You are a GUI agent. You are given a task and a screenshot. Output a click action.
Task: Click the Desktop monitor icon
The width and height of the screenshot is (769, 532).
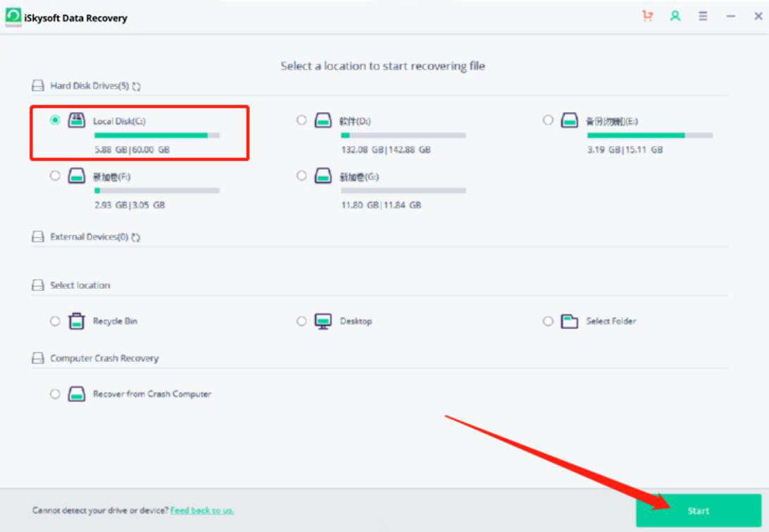[324, 321]
